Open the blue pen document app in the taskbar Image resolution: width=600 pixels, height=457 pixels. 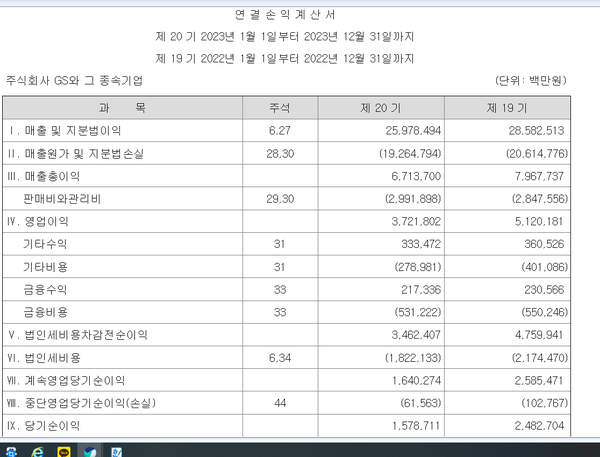[116, 452]
